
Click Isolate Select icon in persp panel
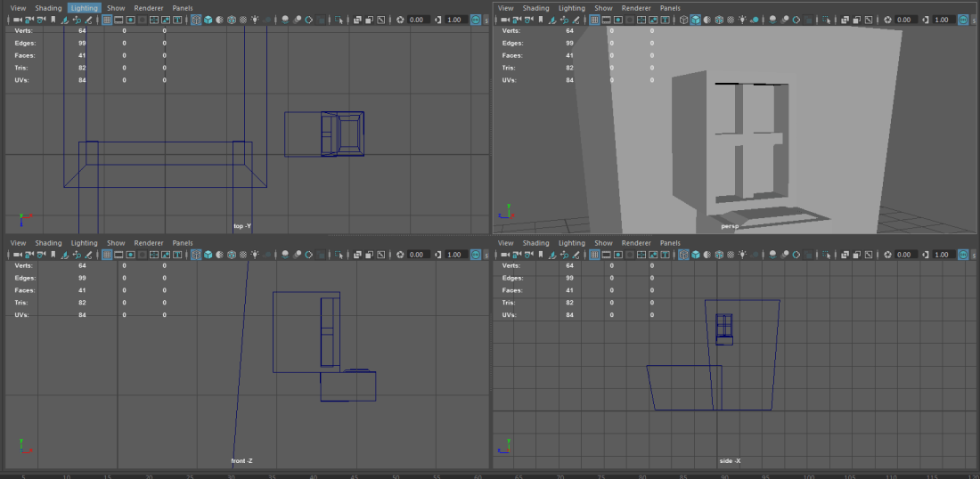coord(826,20)
